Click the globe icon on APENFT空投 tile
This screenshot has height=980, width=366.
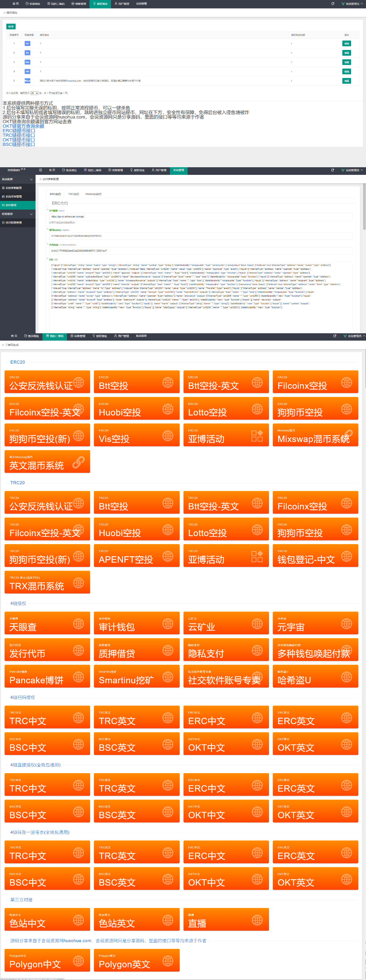point(167,556)
